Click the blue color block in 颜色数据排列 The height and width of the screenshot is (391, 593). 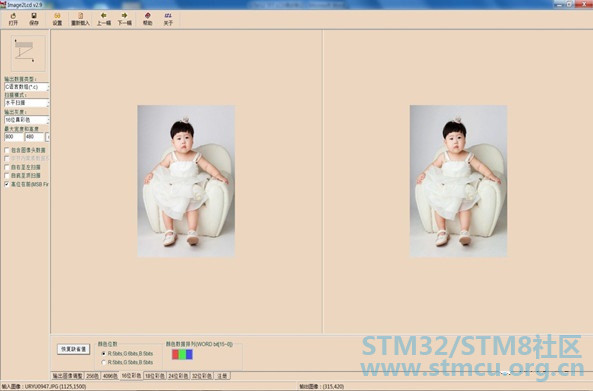(189, 354)
